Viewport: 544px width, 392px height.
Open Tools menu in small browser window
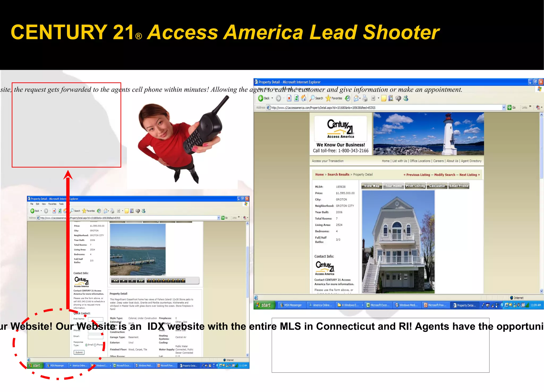[x=61, y=204]
